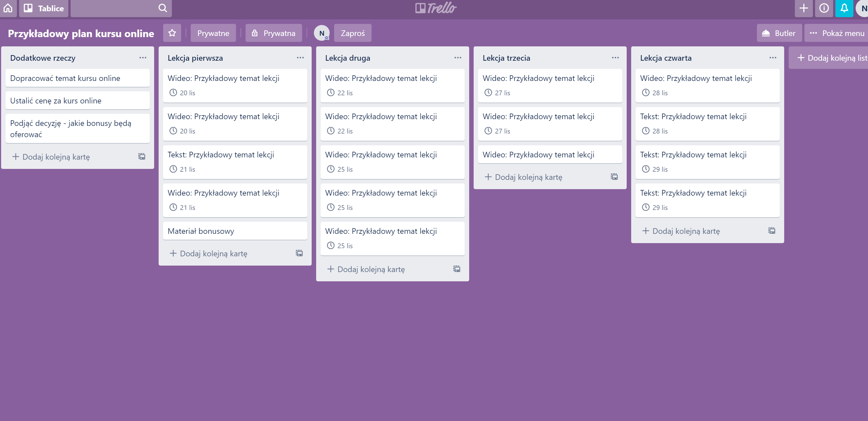Image resolution: width=868 pixels, height=421 pixels.
Task: Star this board with the star icon
Action: pos(172,33)
